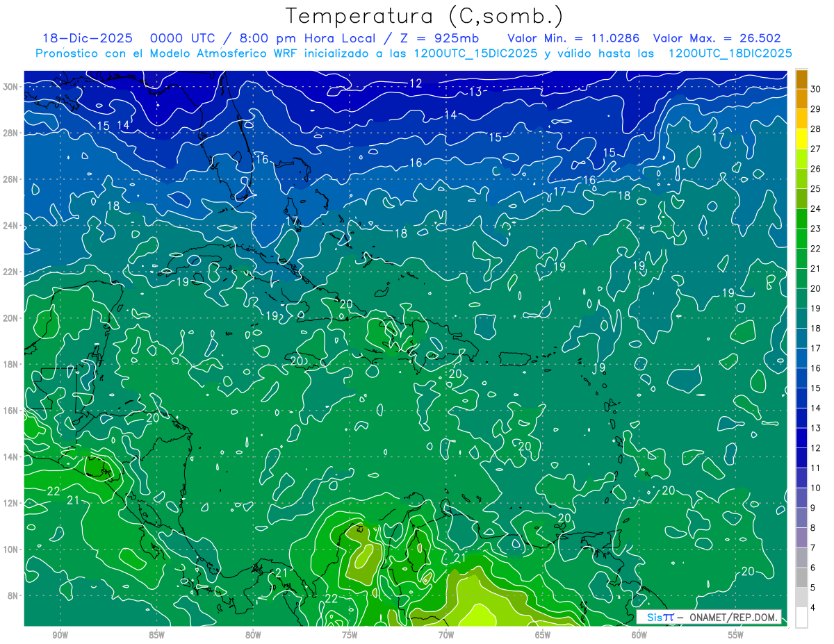Click the "Valor Max. = 26.502" value
Screen dimensions: 834x644
pyautogui.click(x=717, y=38)
